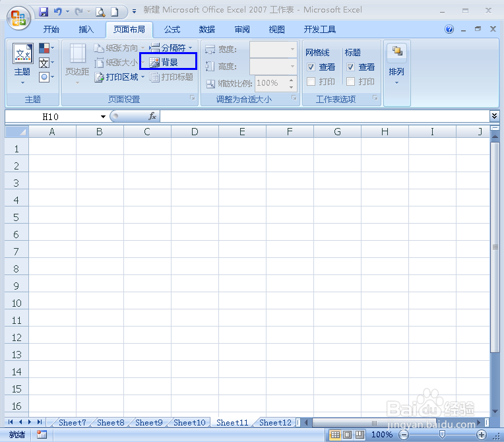Open theme colors palette
Viewport: 504px width, 442px height.
[46, 48]
